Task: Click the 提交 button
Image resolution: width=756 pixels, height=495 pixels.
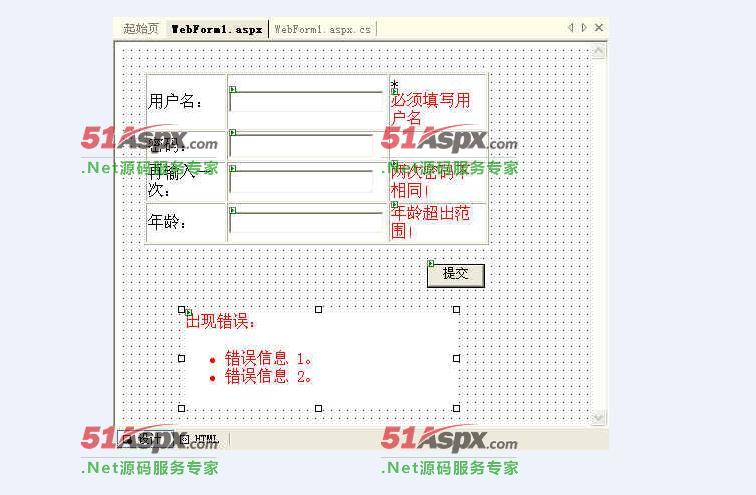Action: pos(456,276)
